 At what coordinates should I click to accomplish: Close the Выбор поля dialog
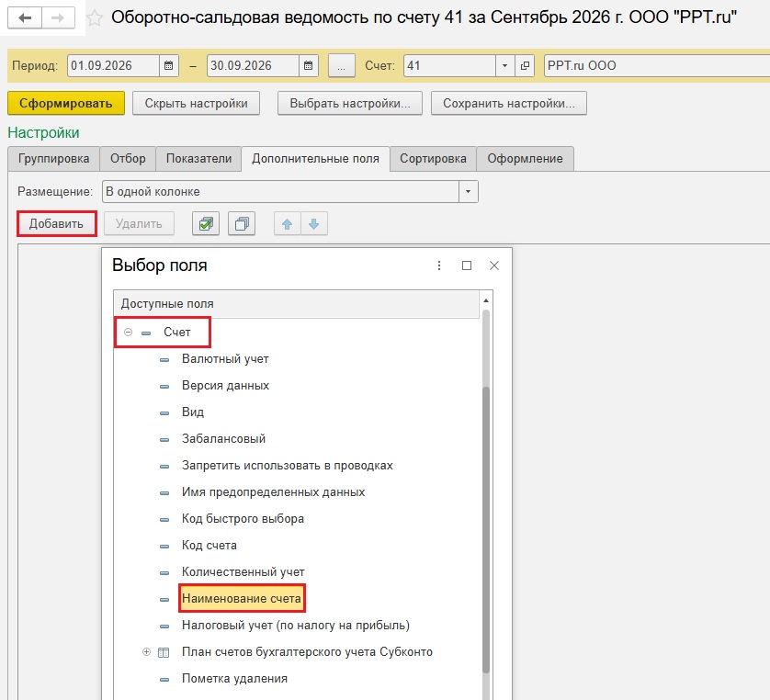point(494,265)
